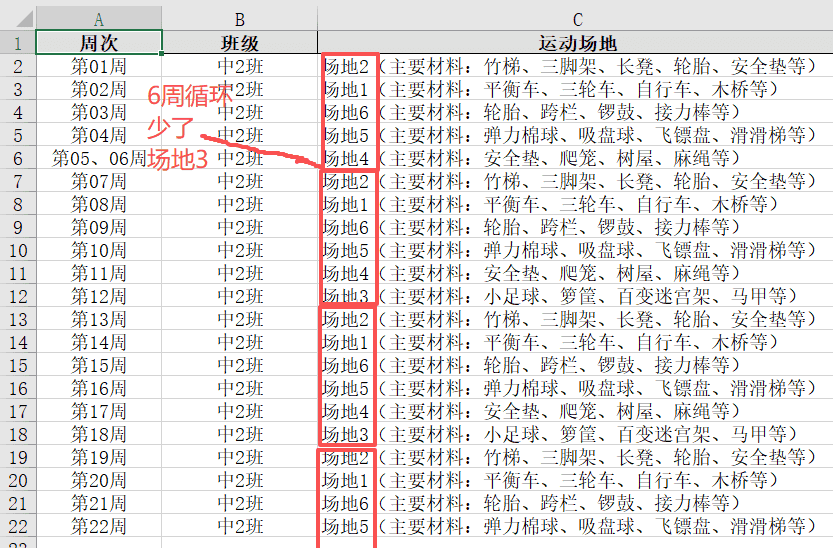Click cell 第03周
This screenshot has height=548, width=833.
coord(99,112)
